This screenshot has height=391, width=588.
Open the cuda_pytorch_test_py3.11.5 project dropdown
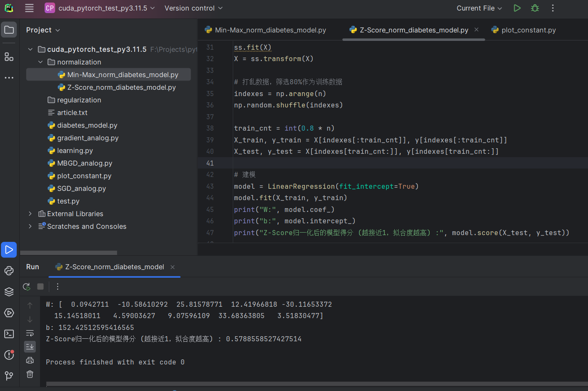click(x=100, y=8)
